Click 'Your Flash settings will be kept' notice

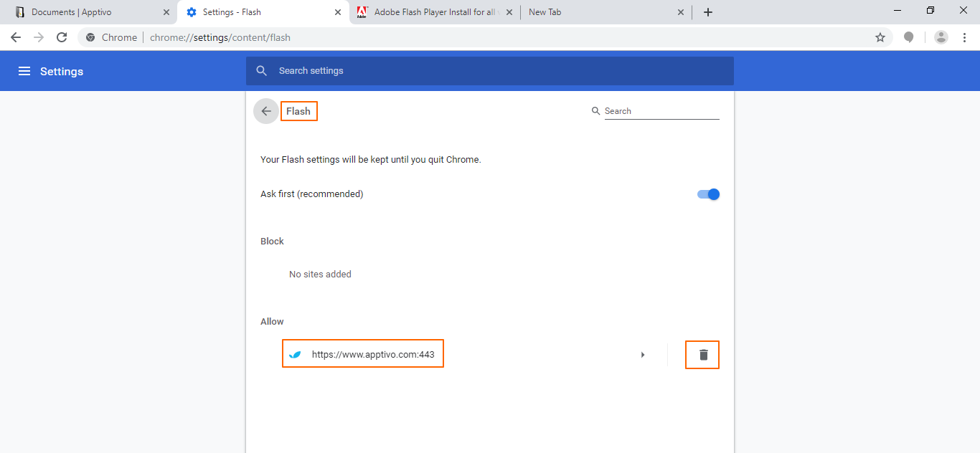[x=370, y=159]
